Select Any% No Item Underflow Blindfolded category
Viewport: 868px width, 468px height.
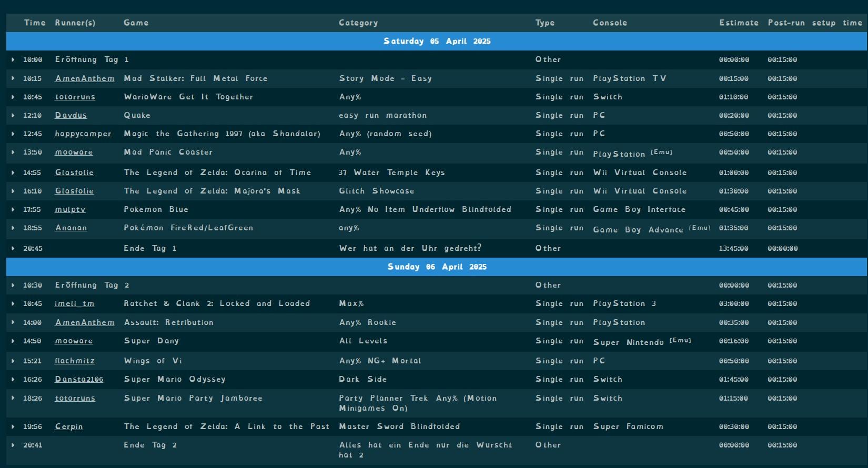pyautogui.click(x=425, y=209)
